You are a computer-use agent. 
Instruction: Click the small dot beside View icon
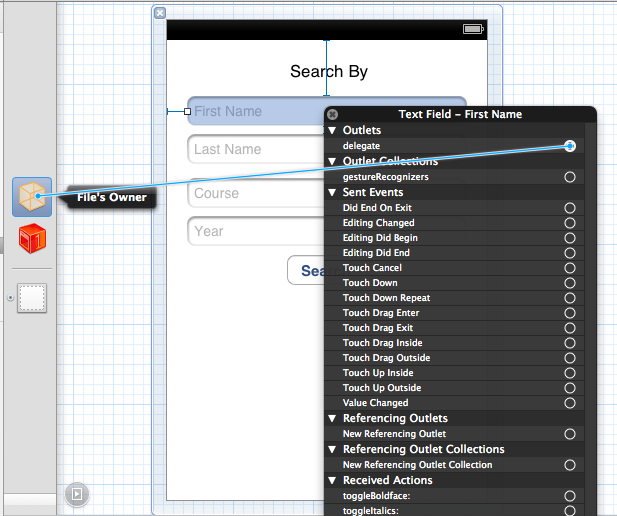click(x=10, y=298)
